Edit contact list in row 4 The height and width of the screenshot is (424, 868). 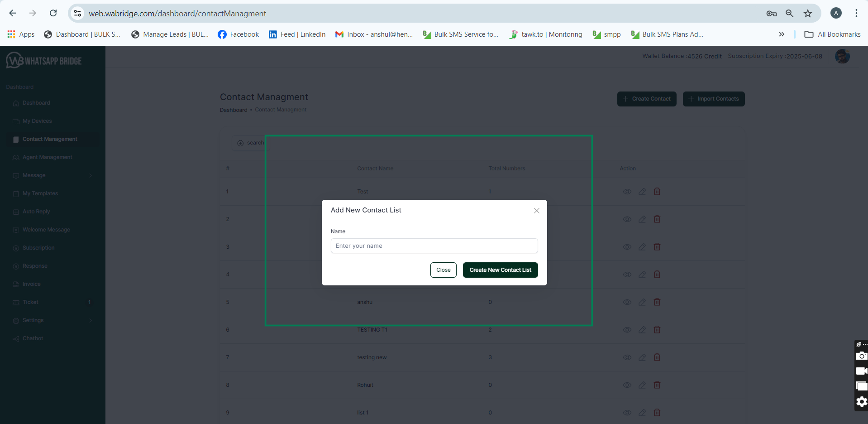pyautogui.click(x=642, y=275)
